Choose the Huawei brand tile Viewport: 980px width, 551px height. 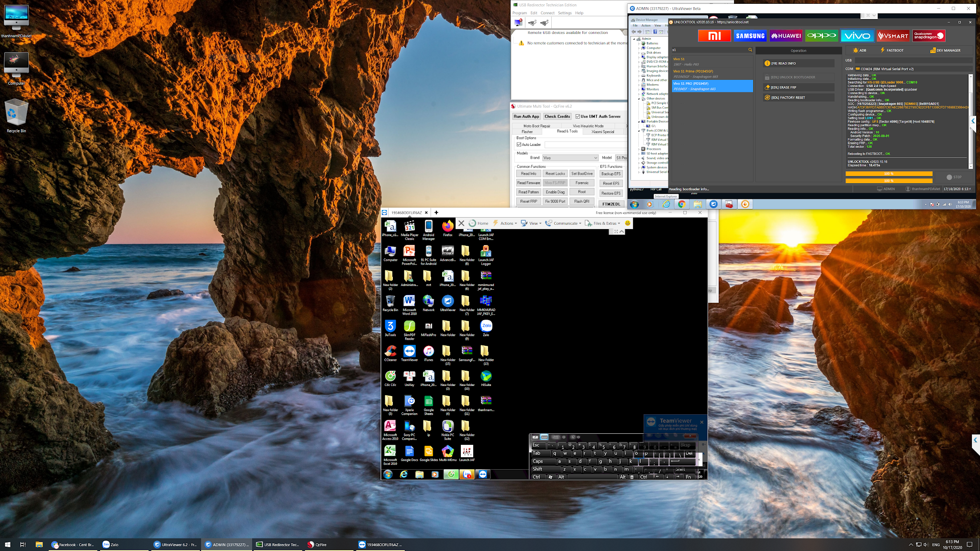[786, 36]
